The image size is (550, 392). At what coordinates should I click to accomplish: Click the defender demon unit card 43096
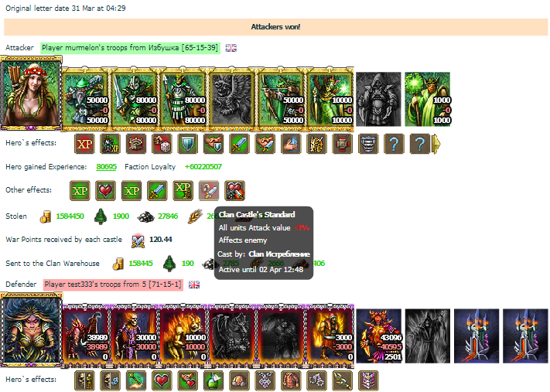(x=379, y=336)
